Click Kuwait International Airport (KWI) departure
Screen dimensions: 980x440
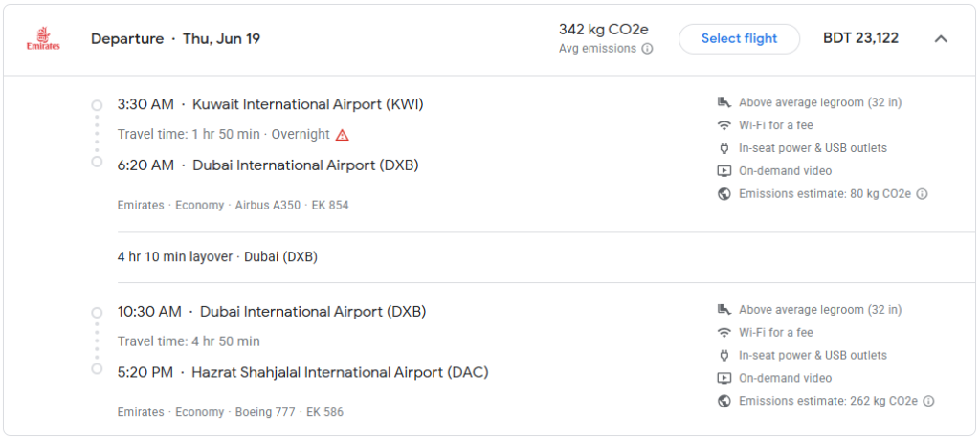click(x=307, y=104)
